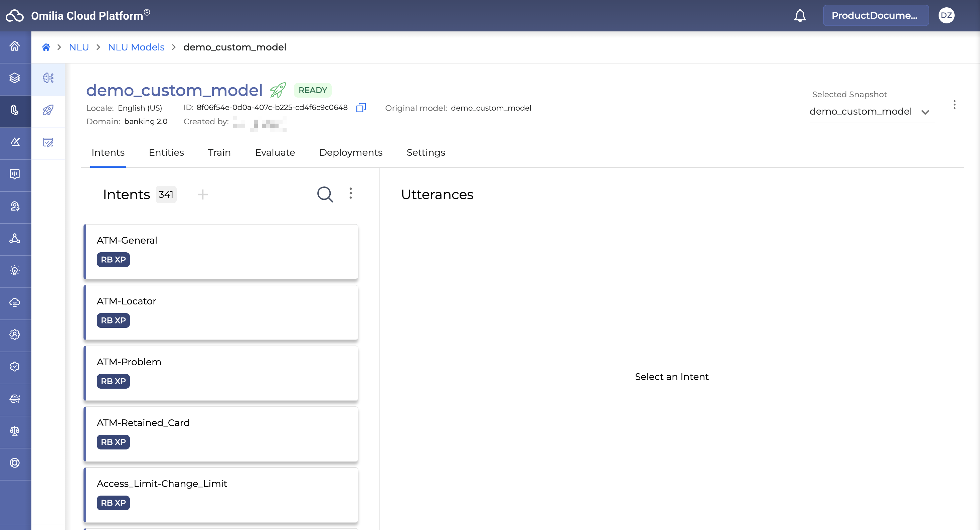Click the notifications bell icon
The width and height of the screenshot is (980, 530).
[x=800, y=16]
